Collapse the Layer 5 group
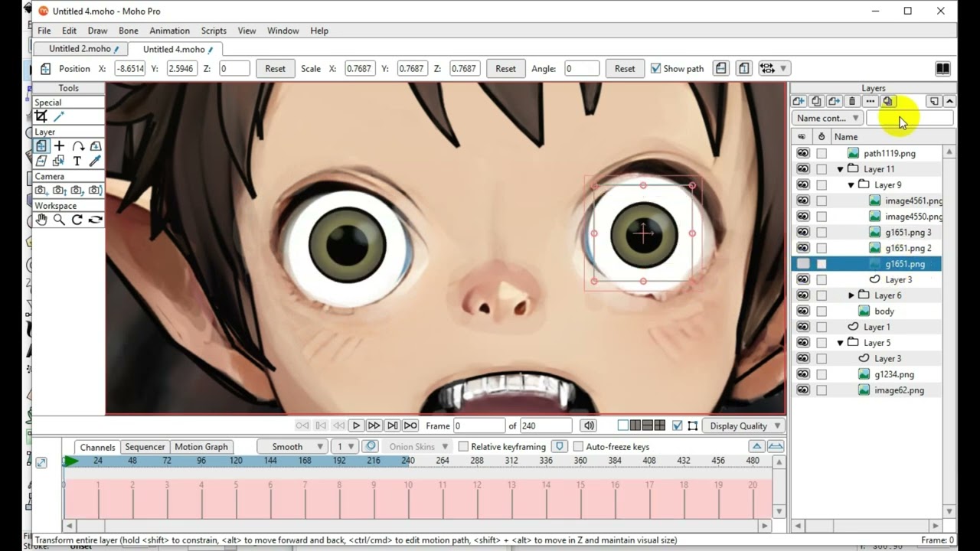This screenshot has width=980, height=551. 841,343
